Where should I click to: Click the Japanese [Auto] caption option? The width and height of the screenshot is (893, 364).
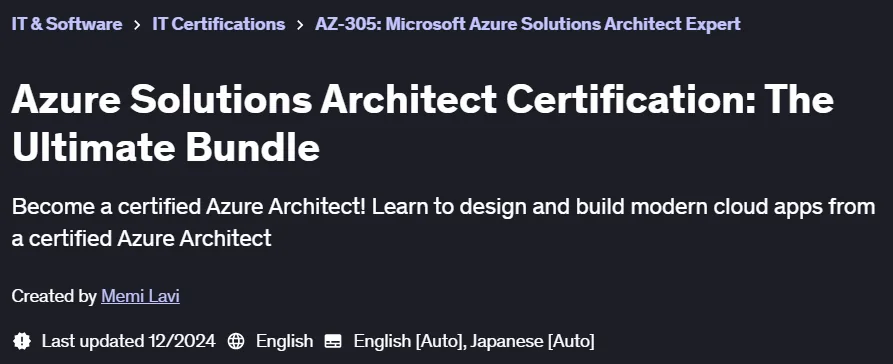[532, 341]
